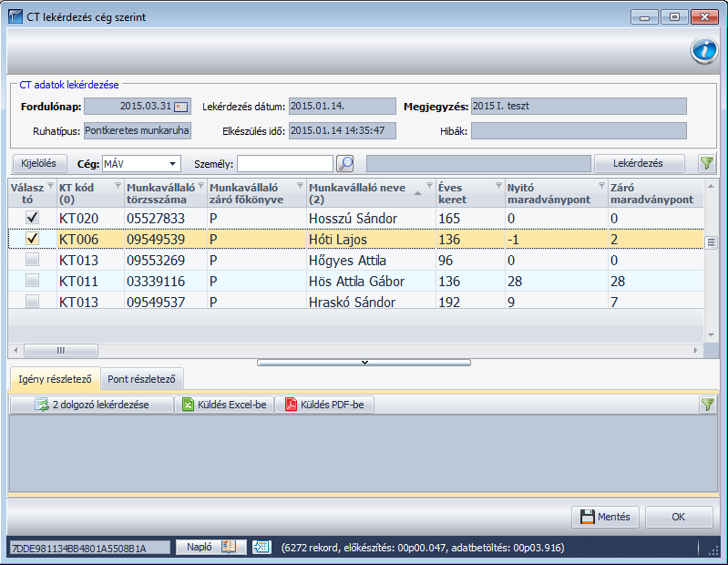Select the cell 03339116
The height and width of the screenshot is (565, 728).
coord(166,281)
